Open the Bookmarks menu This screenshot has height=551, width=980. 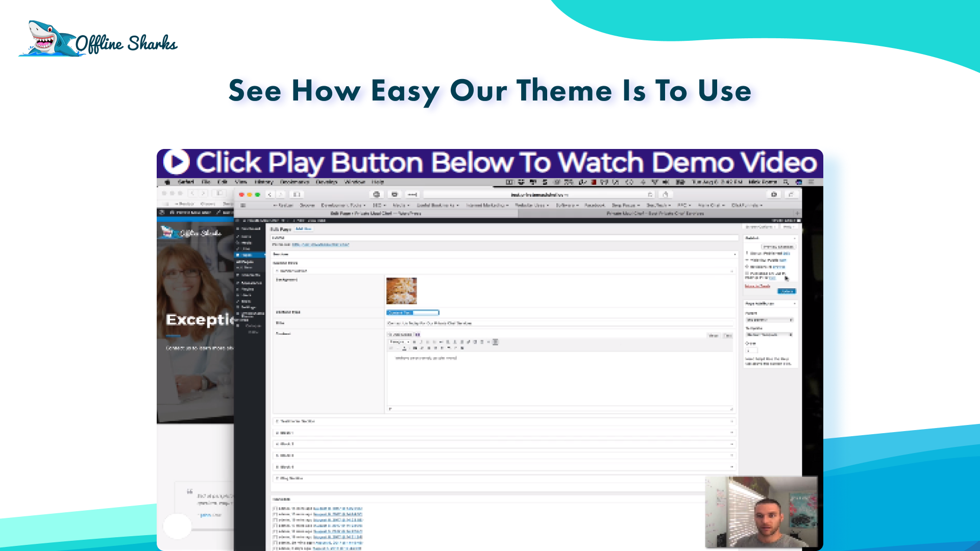(x=295, y=182)
